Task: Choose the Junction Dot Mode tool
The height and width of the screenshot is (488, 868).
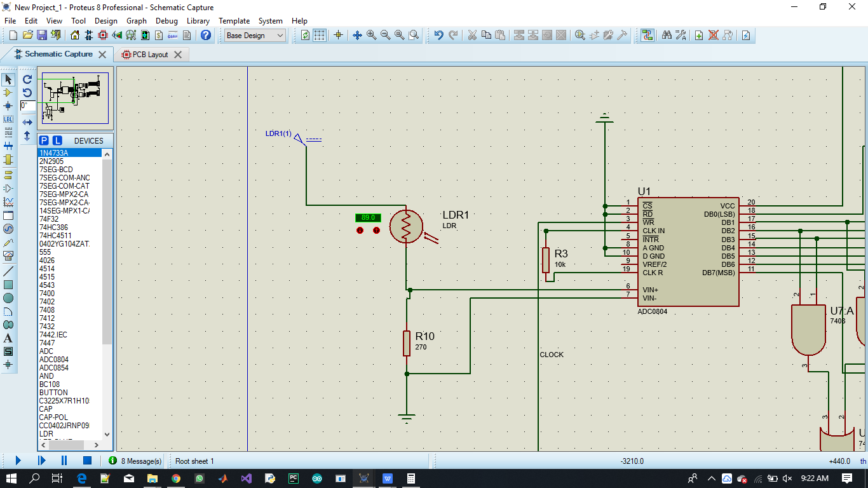Action: (8, 105)
